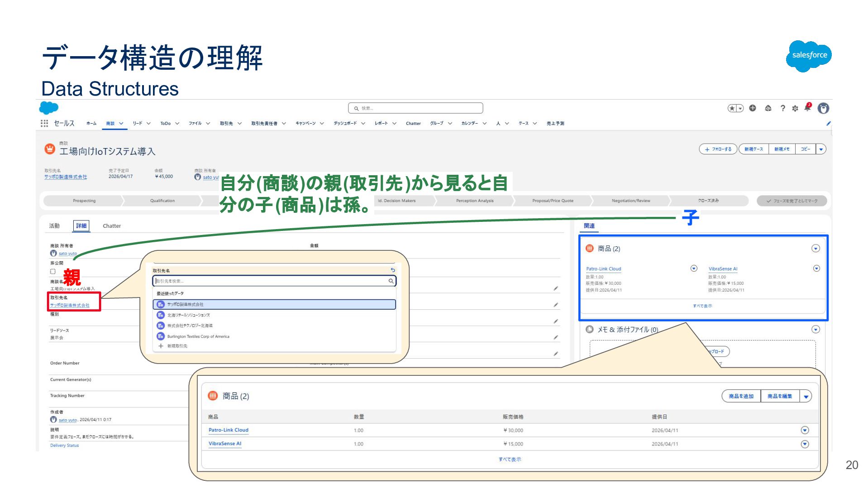This screenshot has height=489, width=868.
Task: Select the Negotiation/Review path stage
Action: (x=631, y=201)
